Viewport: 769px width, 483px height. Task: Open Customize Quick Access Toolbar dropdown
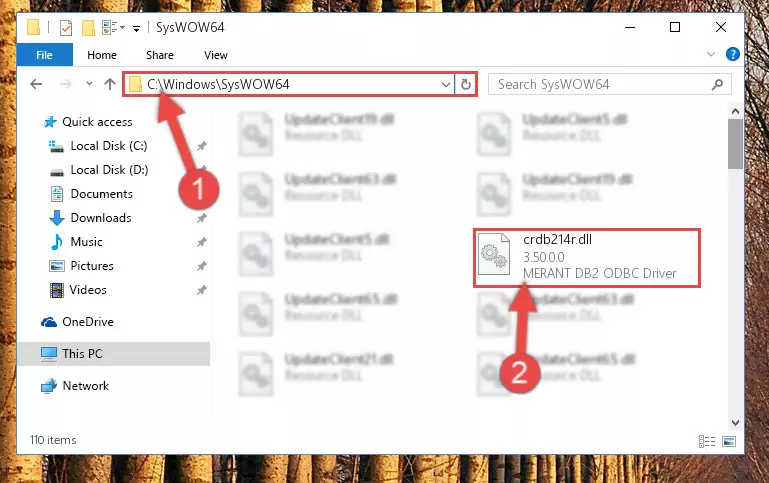tap(136, 28)
